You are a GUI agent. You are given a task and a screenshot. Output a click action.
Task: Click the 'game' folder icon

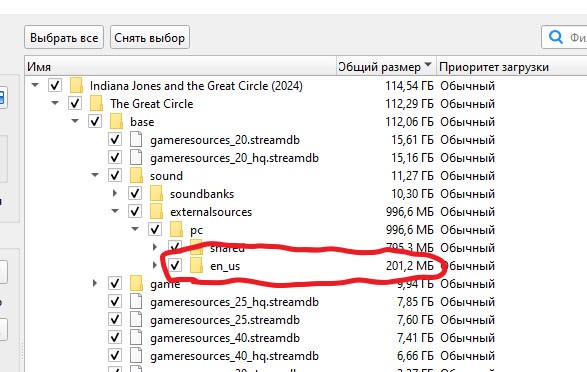point(136,283)
